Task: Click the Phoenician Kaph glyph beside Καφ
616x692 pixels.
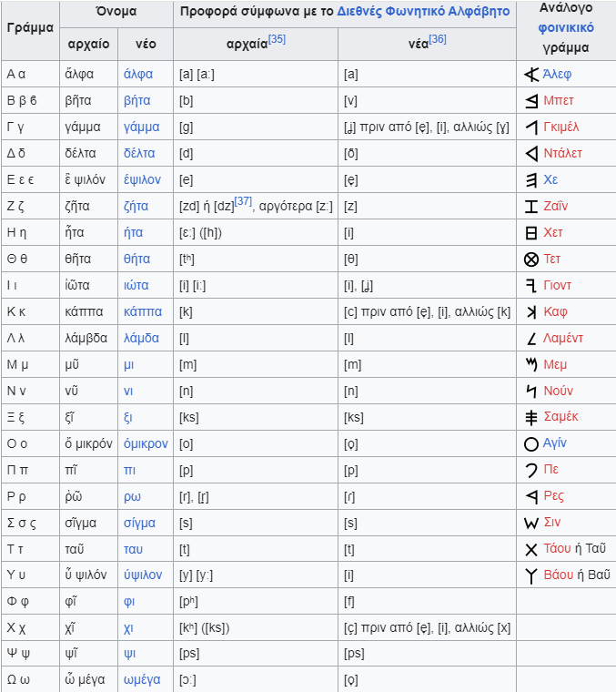Action: pos(531,312)
